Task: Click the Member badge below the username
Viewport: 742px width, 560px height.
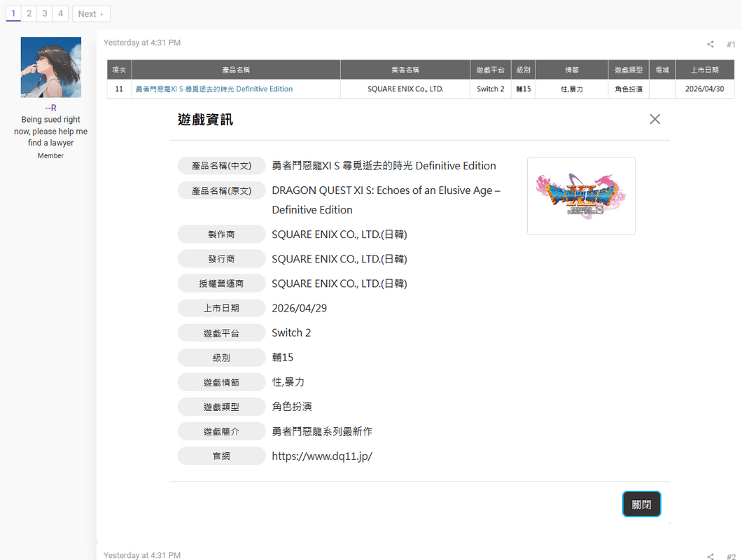Action: [50, 155]
